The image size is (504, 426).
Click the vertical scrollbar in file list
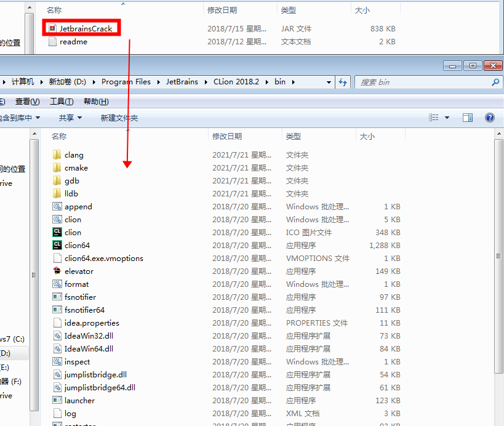point(498,277)
